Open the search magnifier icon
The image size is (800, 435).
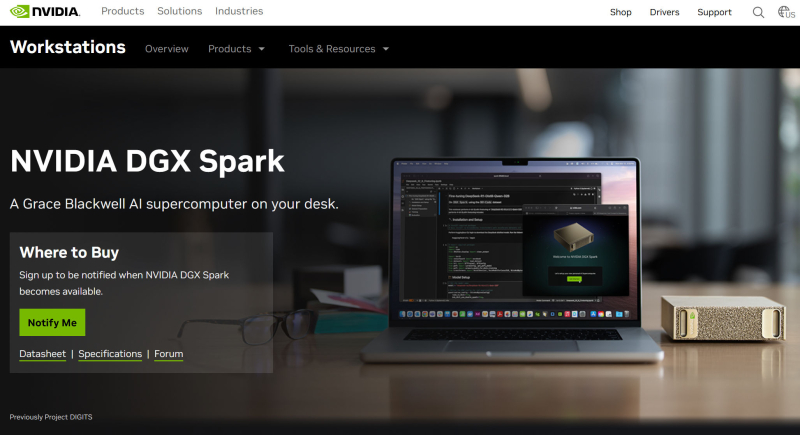(x=758, y=12)
